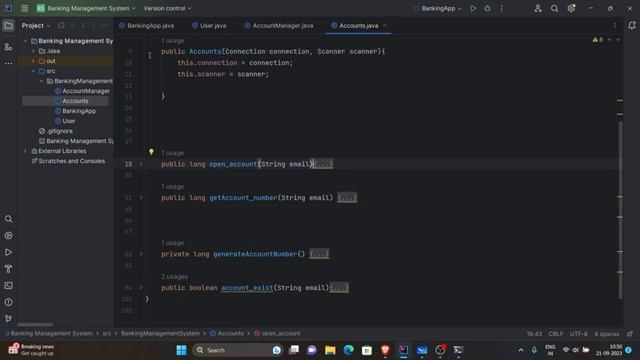Image resolution: width=640 pixels, height=360 pixels.
Task: Open the Project view dropdown
Action: (x=36, y=25)
